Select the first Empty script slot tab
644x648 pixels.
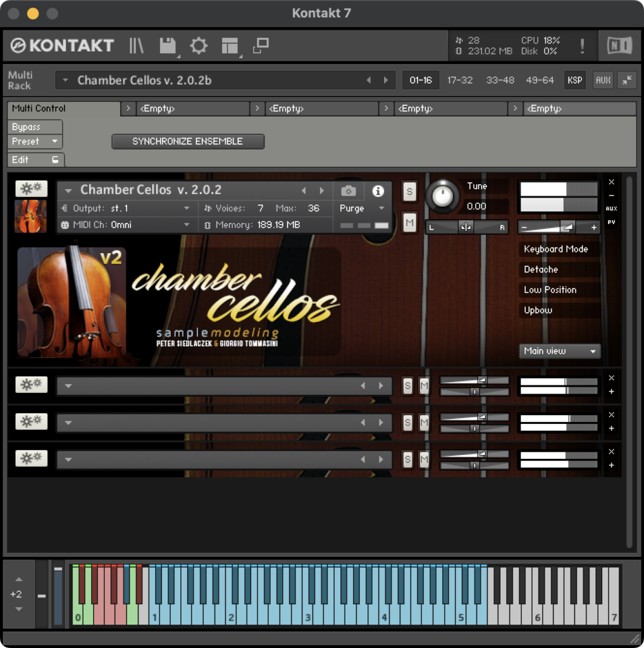click(x=192, y=109)
